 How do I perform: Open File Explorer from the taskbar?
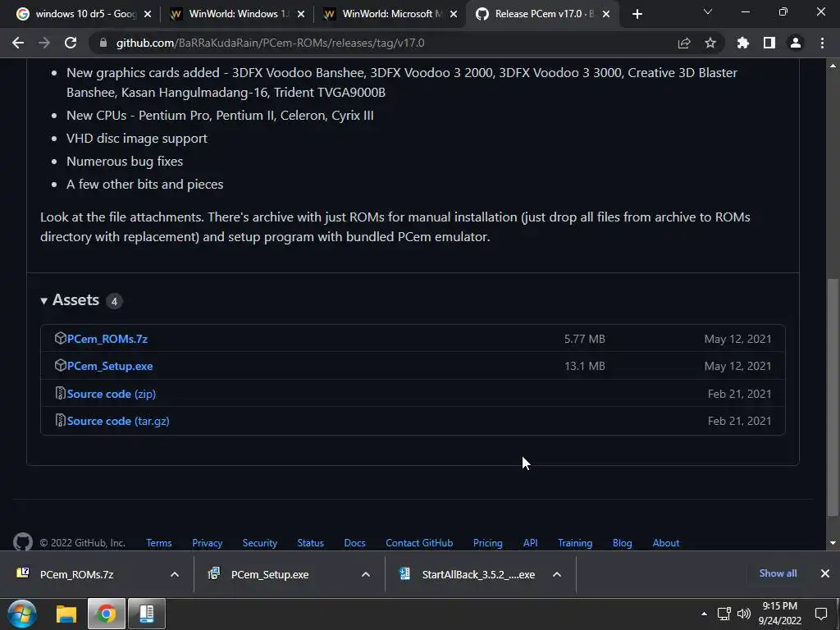[x=66, y=614]
